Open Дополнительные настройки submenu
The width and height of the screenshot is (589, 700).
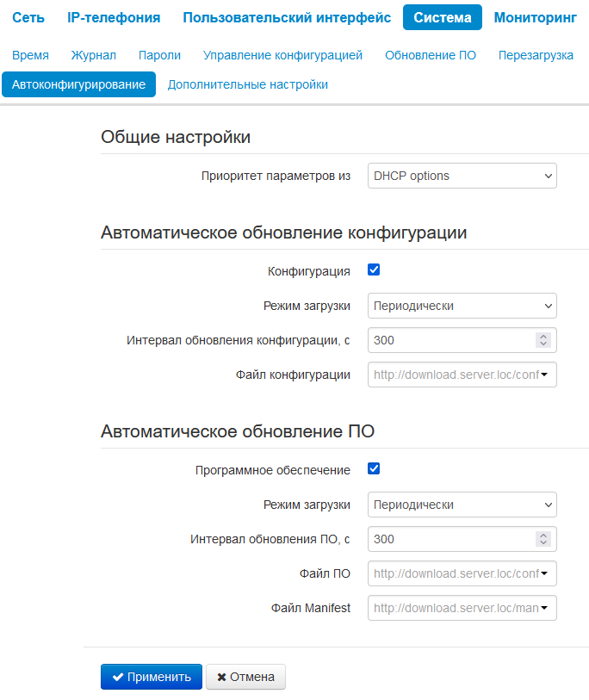point(248,84)
